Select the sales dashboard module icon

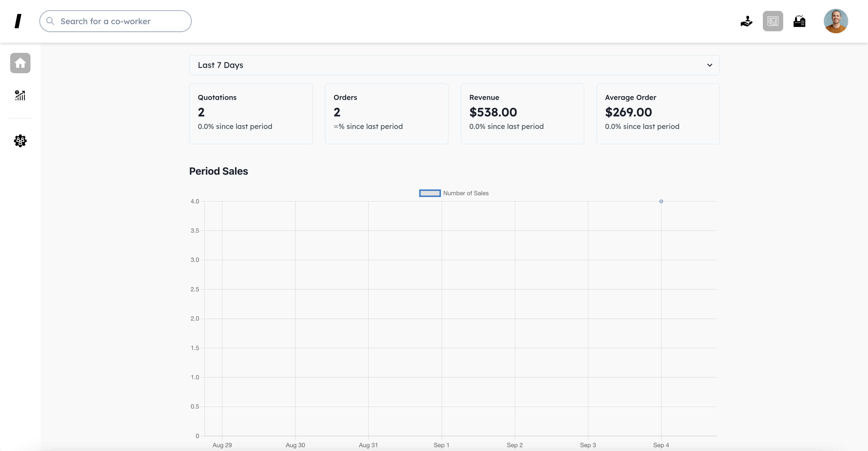click(773, 21)
